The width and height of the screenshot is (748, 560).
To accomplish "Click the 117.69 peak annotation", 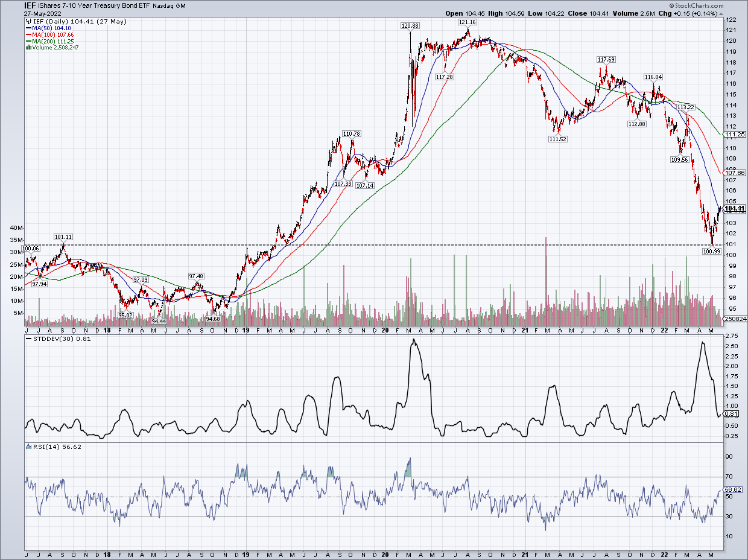I will pos(606,59).
